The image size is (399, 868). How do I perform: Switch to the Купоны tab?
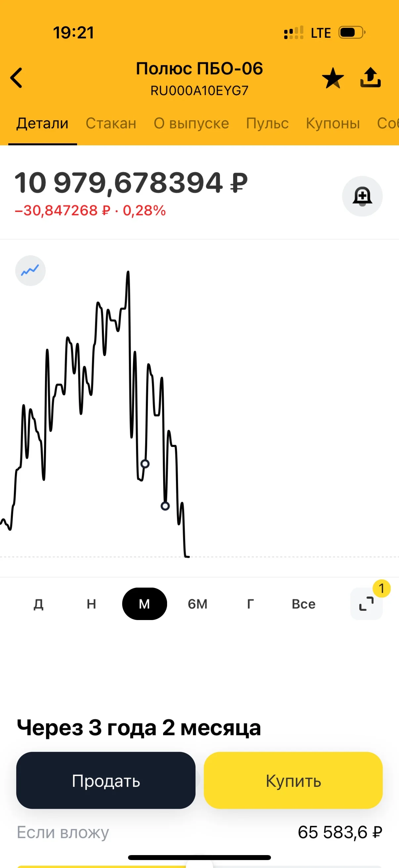(333, 123)
